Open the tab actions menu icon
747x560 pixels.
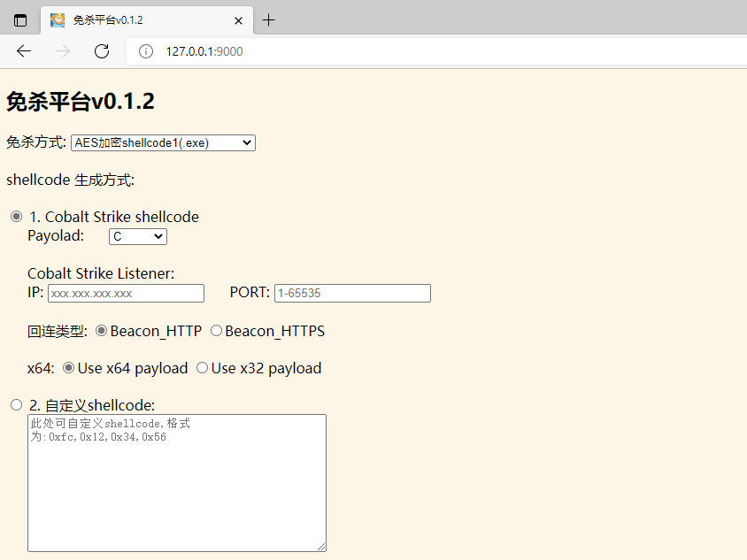point(20,20)
